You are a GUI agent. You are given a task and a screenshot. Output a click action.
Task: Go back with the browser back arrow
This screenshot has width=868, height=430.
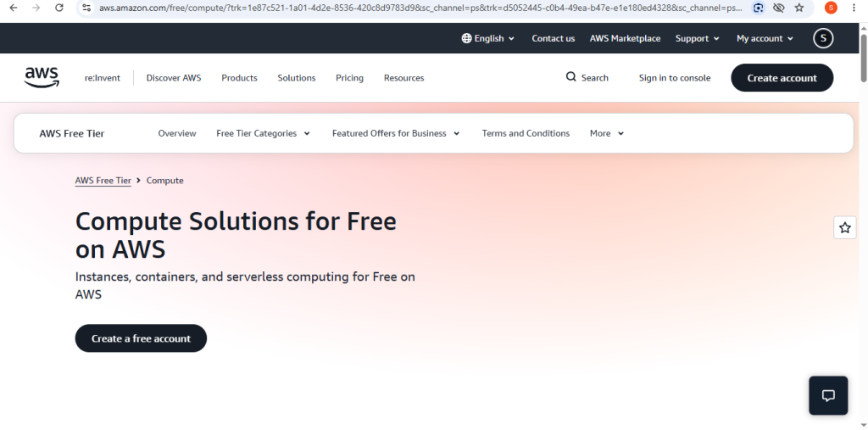(x=14, y=8)
